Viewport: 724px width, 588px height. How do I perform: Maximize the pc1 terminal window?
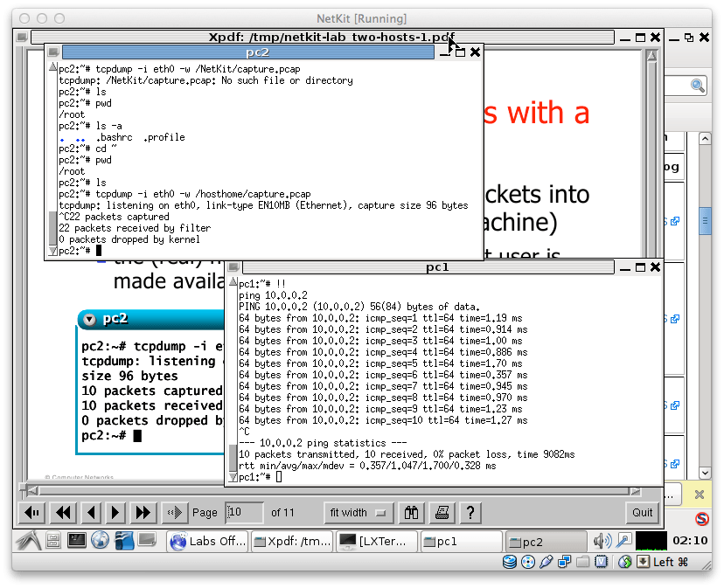640,267
